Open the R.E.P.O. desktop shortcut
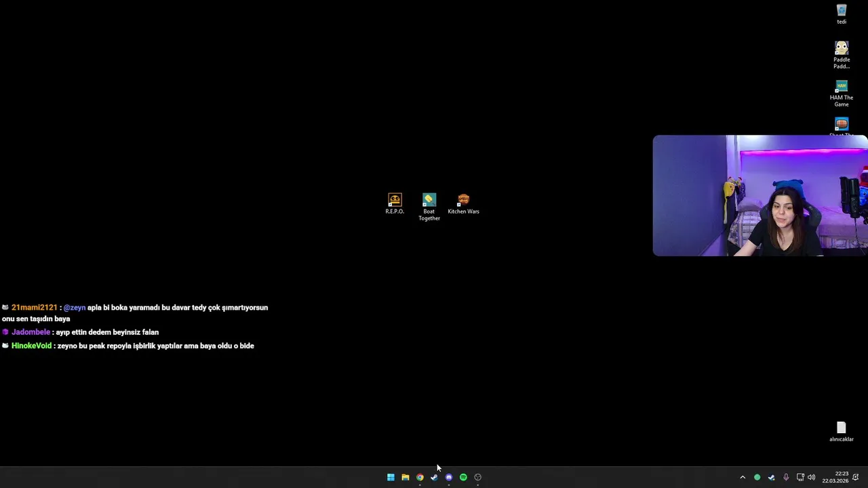Viewport: 868px width, 488px height. [395, 203]
